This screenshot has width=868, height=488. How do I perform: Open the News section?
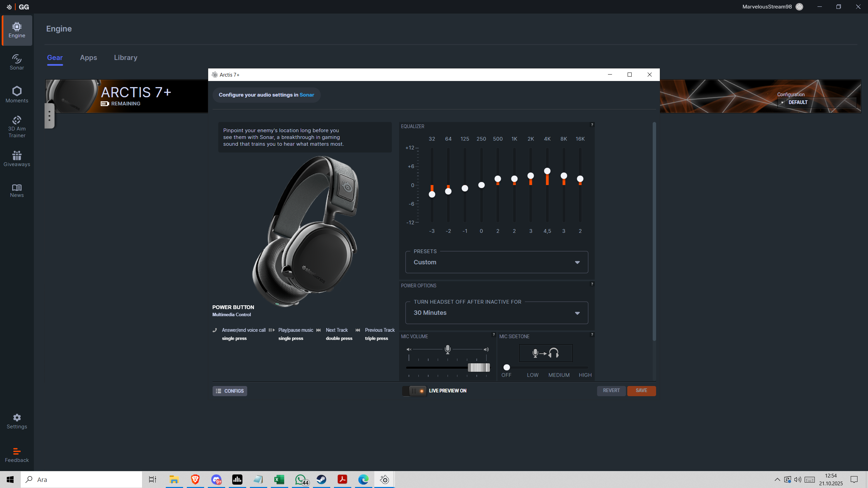click(17, 191)
